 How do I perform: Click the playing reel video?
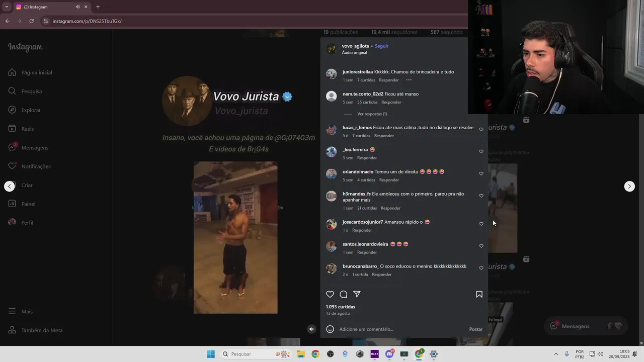click(235, 237)
